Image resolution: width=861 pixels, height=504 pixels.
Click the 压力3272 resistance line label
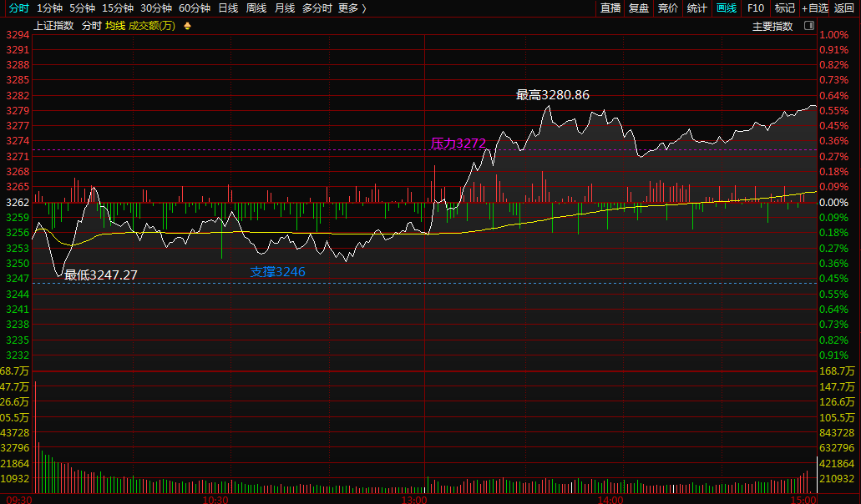[458, 144]
